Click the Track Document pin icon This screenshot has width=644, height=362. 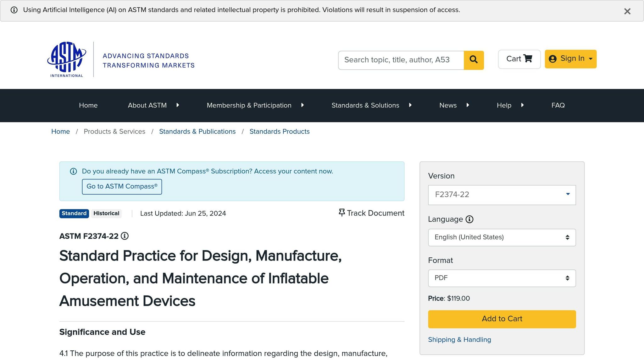point(341,213)
